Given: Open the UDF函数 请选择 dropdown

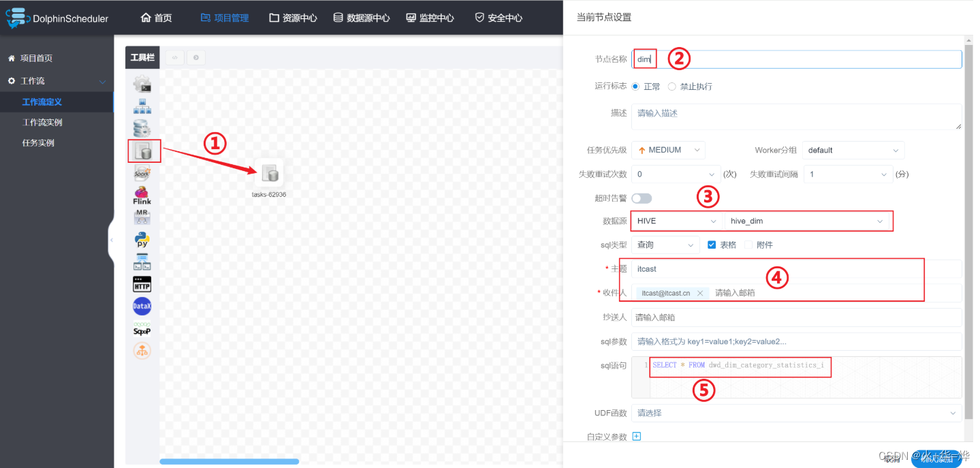Looking at the screenshot, I should 797,413.
